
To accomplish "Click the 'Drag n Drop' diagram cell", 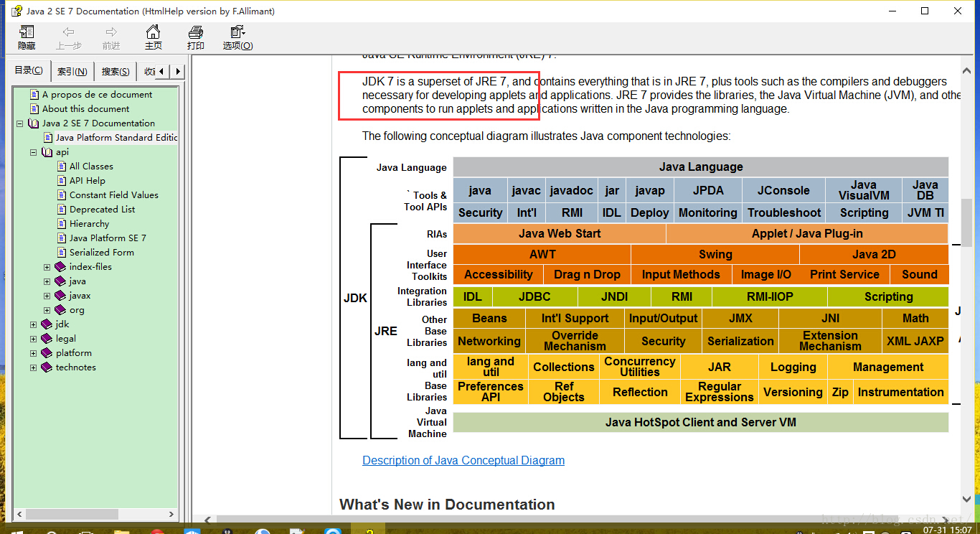I will 587,274.
